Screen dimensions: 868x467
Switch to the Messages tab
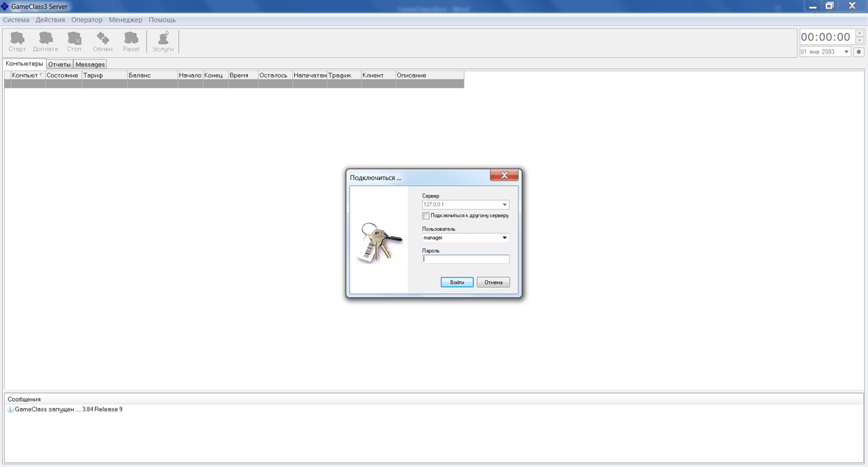tap(90, 64)
